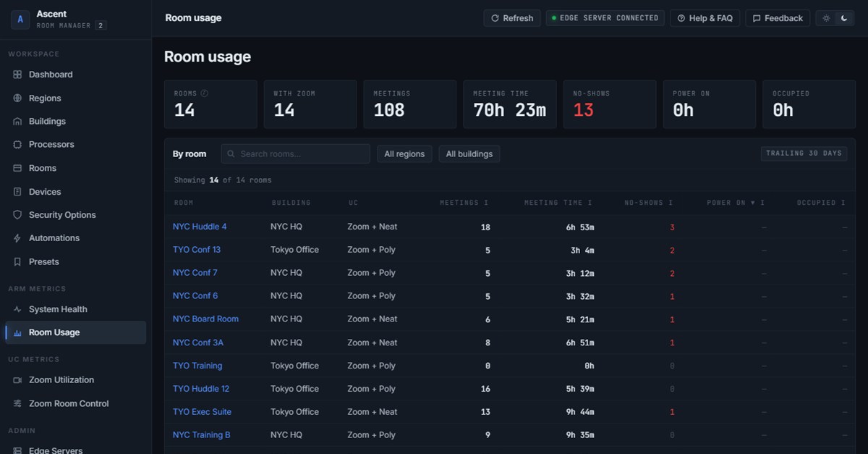
Task: Open the TYO Training room link
Action: [x=197, y=366]
